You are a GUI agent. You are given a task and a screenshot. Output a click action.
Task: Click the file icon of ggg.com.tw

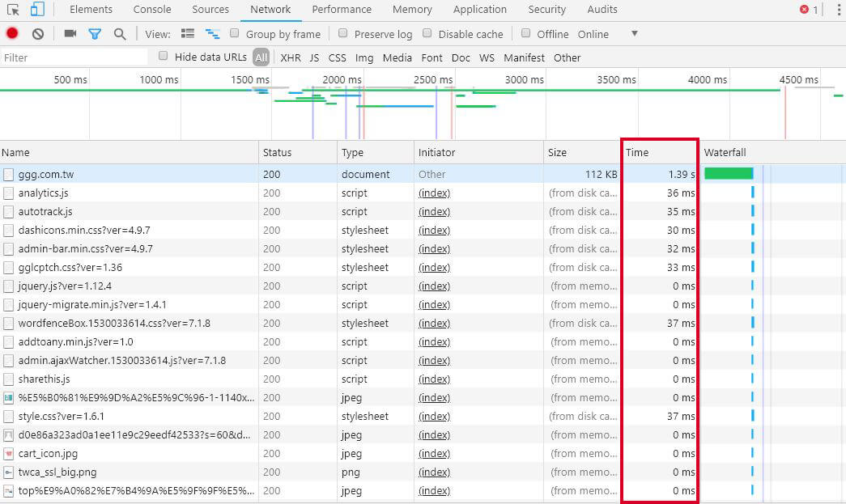tap(8, 175)
